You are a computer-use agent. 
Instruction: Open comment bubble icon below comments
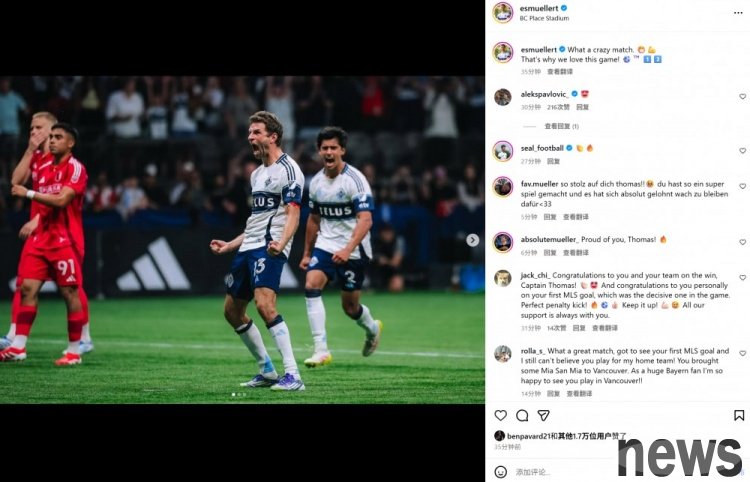click(522, 415)
